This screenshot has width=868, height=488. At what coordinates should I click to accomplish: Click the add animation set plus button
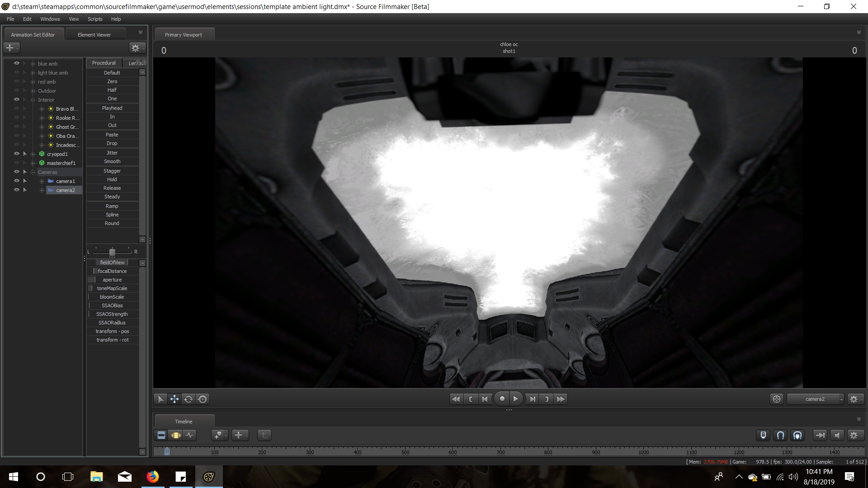10,47
